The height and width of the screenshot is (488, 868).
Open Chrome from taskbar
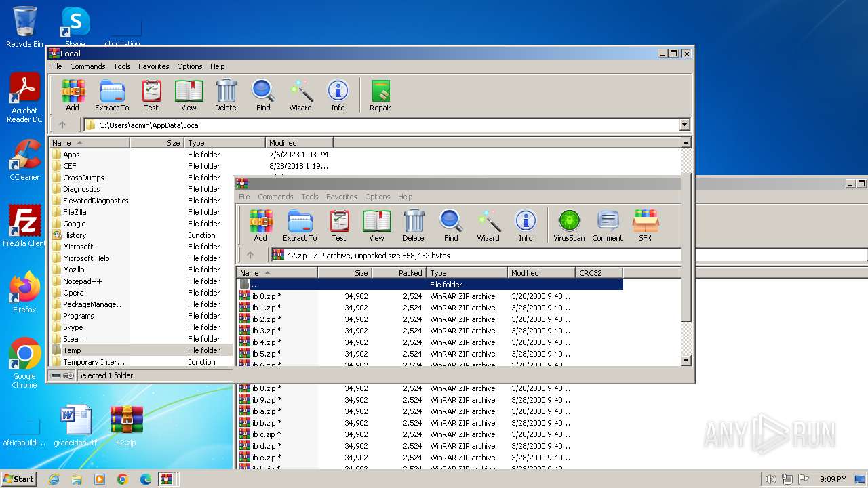pyautogui.click(x=123, y=479)
